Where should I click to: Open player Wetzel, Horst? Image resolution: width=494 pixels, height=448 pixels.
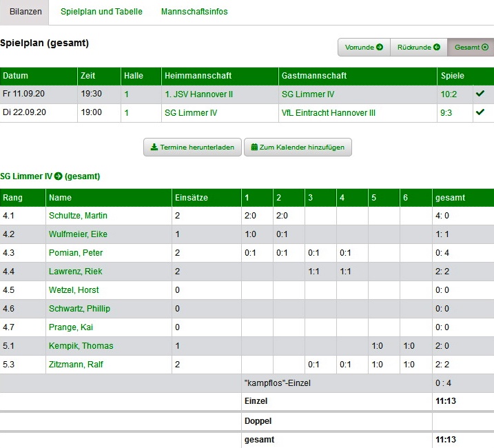tap(74, 290)
